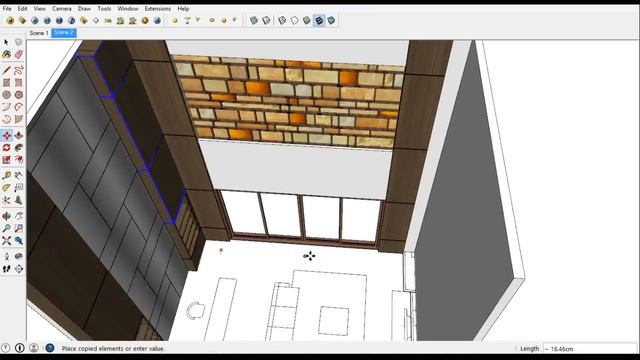Click the info circle status bar icon
The height and width of the screenshot is (360, 640).
pyautogui.click(x=20, y=348)
